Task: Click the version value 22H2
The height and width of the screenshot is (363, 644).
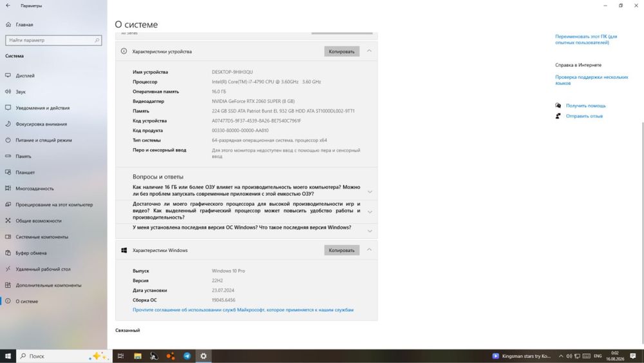Action: click(217, 280)
